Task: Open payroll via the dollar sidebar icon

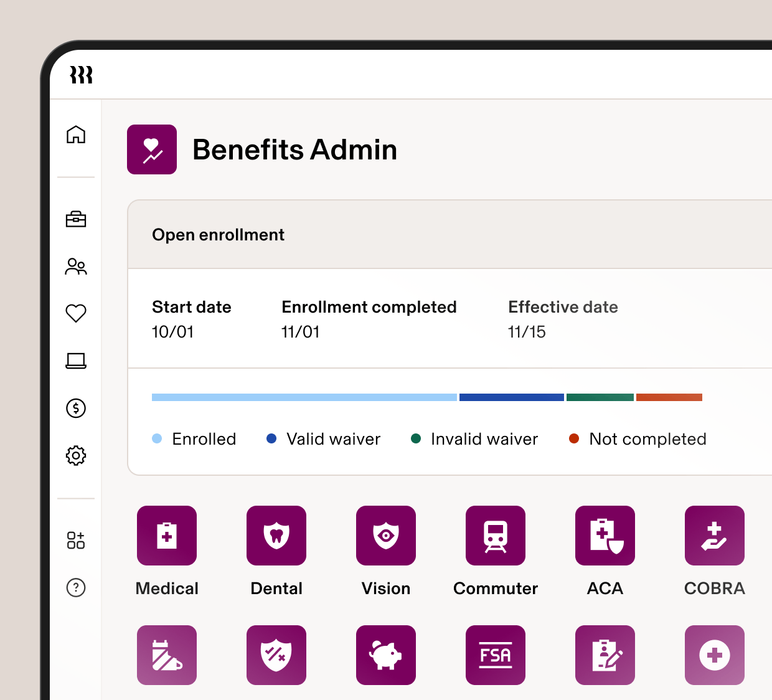Action: [76, 409]
